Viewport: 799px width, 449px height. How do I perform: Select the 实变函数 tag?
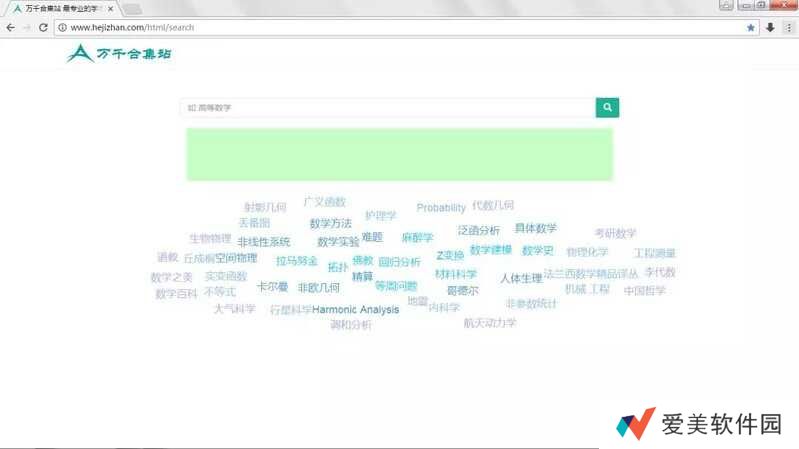[226, 276]
